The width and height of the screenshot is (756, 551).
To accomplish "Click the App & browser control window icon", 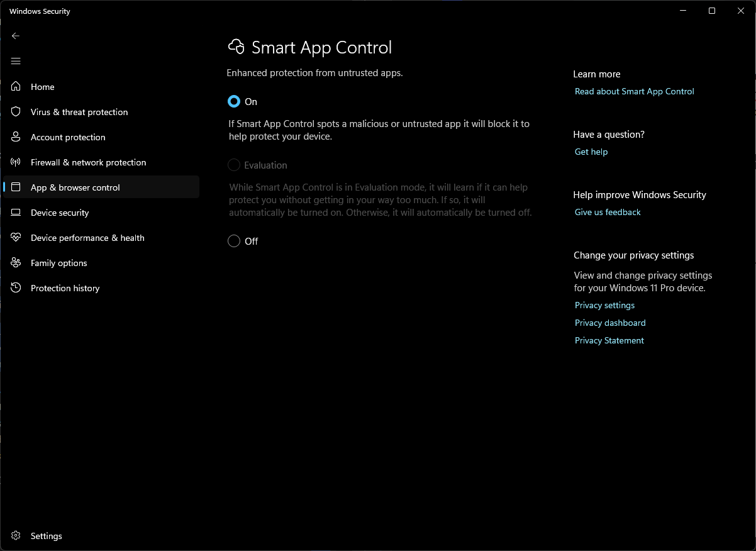I will pos(16,187).
